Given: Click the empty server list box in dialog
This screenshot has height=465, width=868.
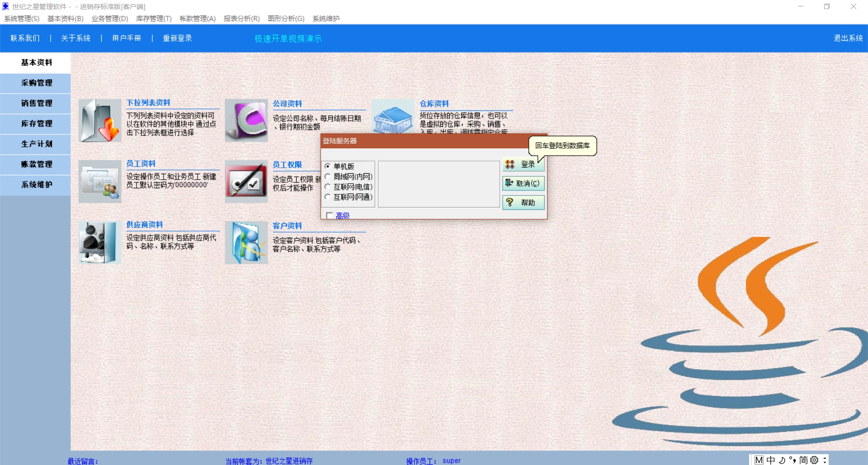Looking at the screenshot, I should tap(439, 184).
